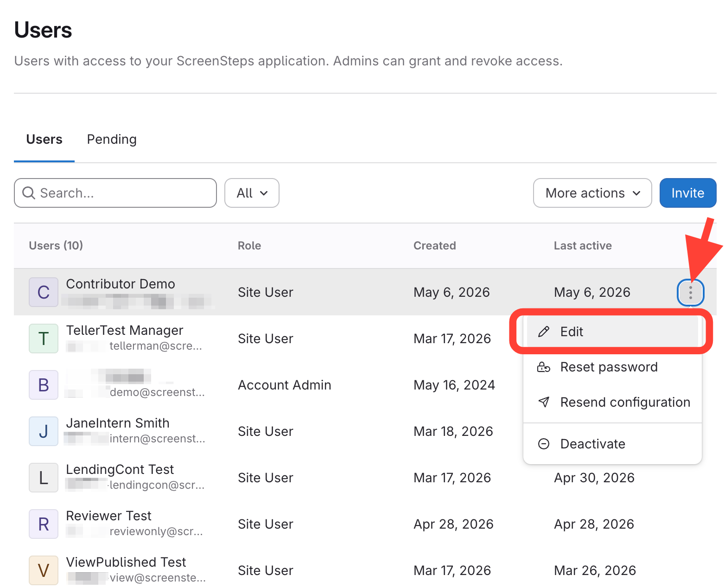Select Reset password in the menu
The image size is (725, 588).
612,367
